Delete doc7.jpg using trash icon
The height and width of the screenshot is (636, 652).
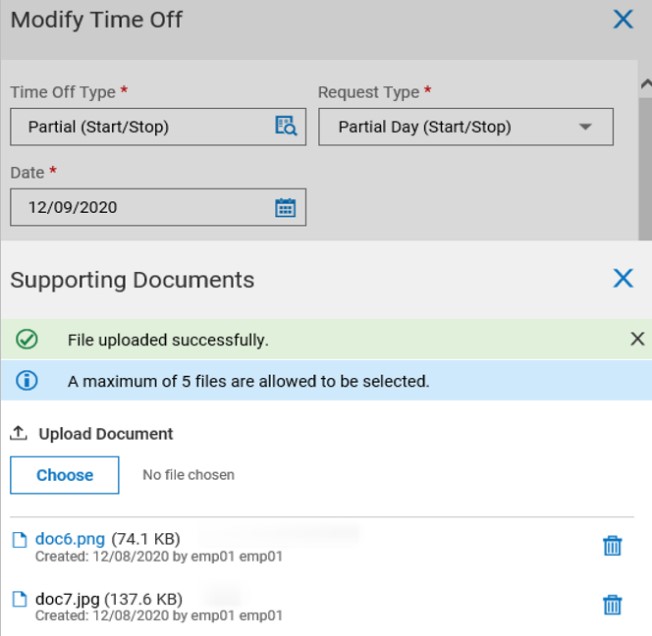pos(612,604)
